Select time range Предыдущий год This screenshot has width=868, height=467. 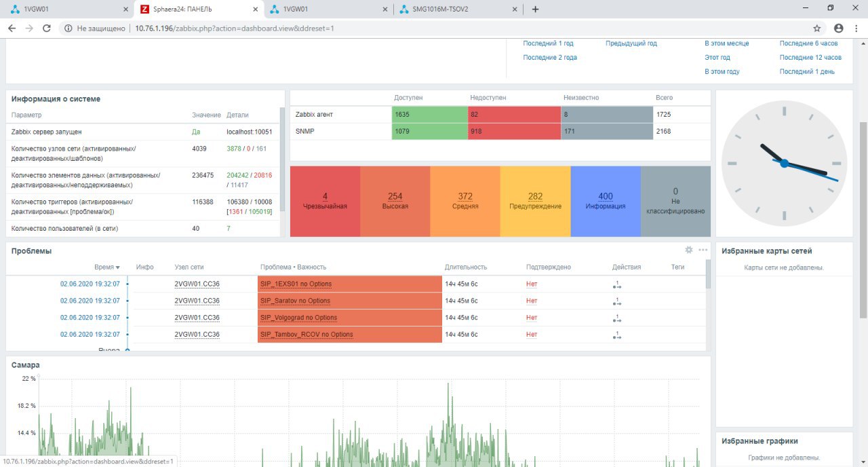click(x=631, y=43)
